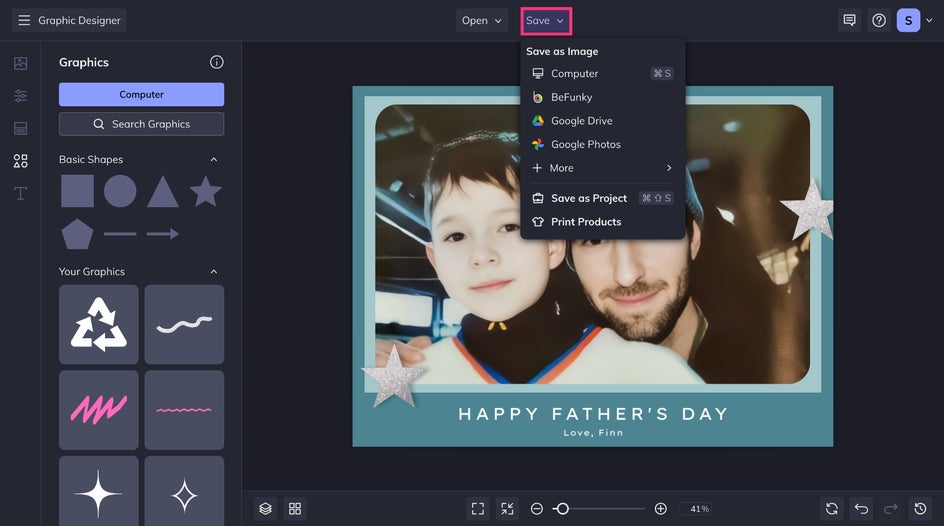Select the star basic shape
The height and width of the screenshot is (526, 944).
pyautogui.click(x=205, y=190)
